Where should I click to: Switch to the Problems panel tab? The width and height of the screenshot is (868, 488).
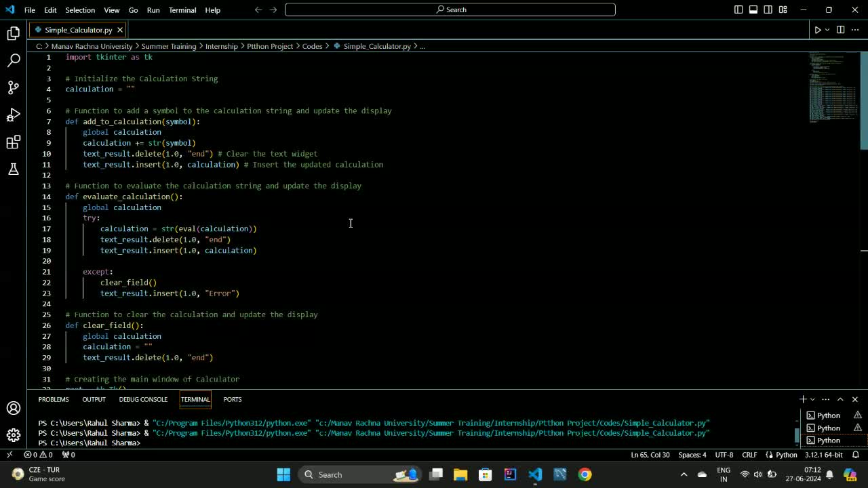point(54,399)
